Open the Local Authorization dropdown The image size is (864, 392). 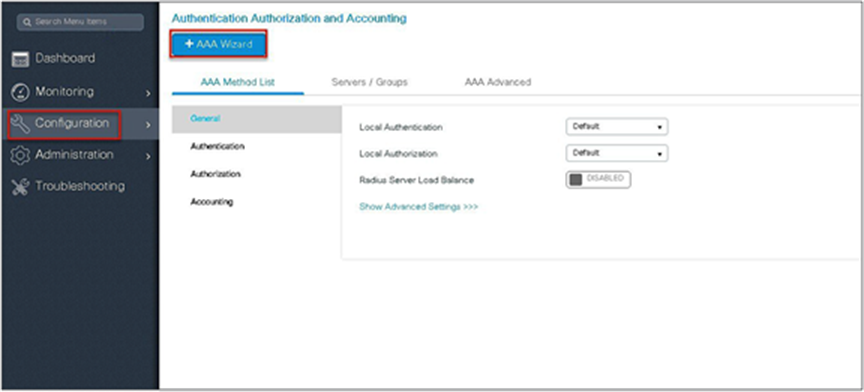[x=617, y=153]
